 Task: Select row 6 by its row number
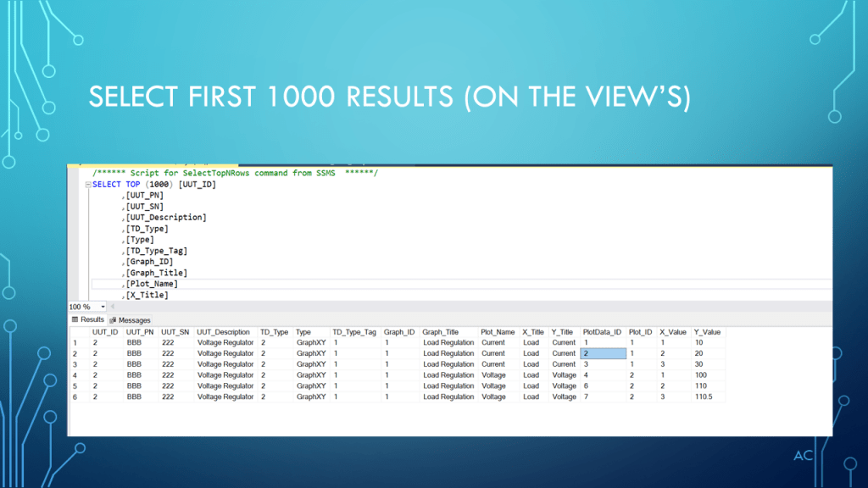(x=77, y=396)
